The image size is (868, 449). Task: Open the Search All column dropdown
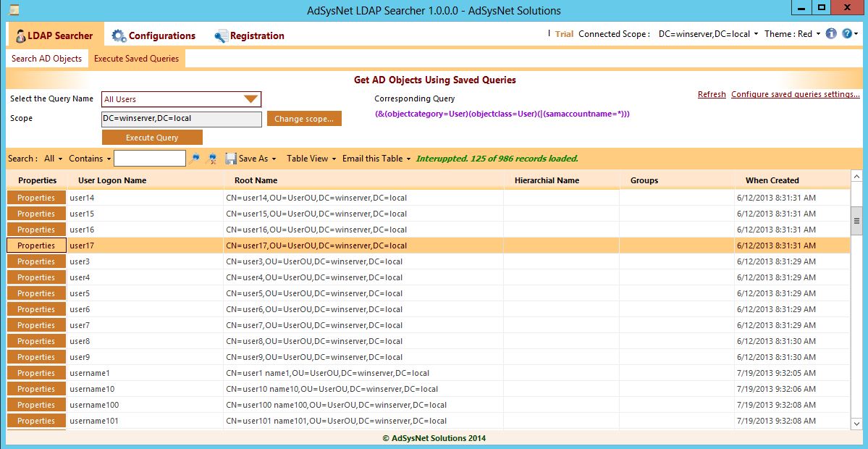53,159
